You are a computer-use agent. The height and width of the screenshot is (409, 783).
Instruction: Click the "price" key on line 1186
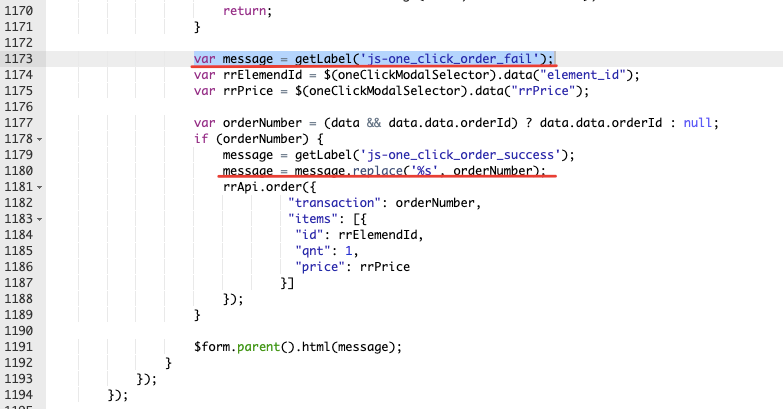pos(320,267)
